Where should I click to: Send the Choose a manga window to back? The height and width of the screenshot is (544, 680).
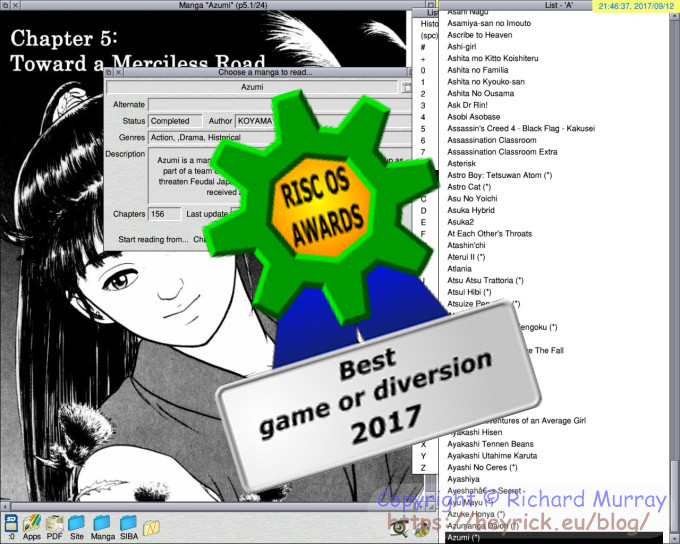tap(109, 72)
